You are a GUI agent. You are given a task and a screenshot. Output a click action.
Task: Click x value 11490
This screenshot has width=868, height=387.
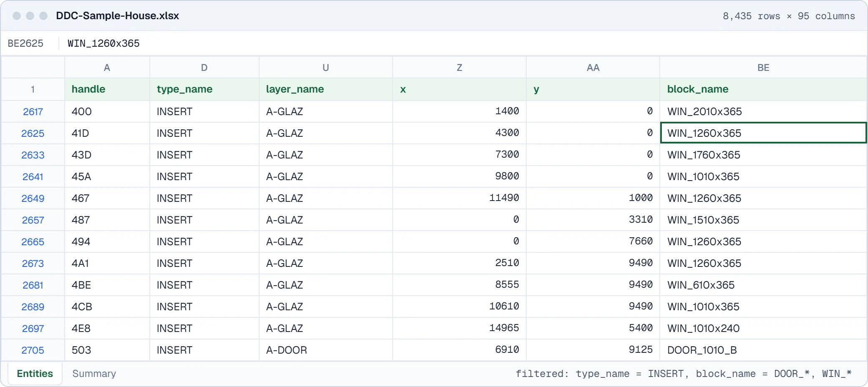point(459,199)
